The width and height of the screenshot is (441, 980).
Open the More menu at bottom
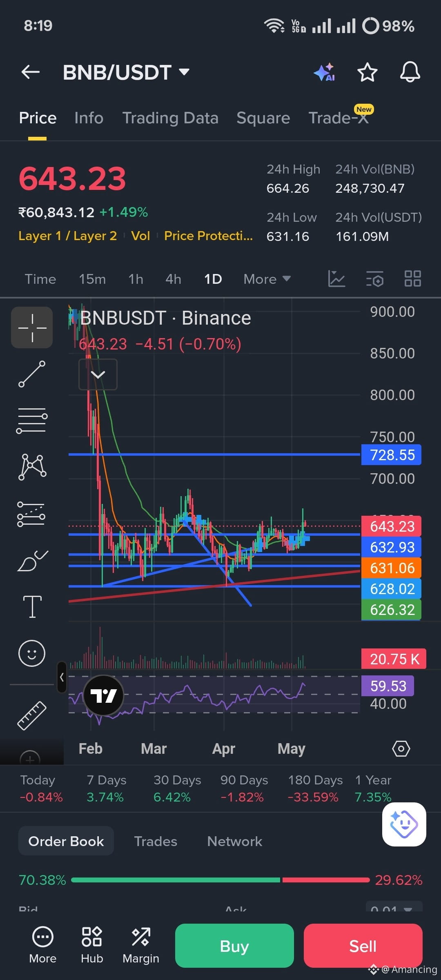pyautogui.click(x=43, y=945)
